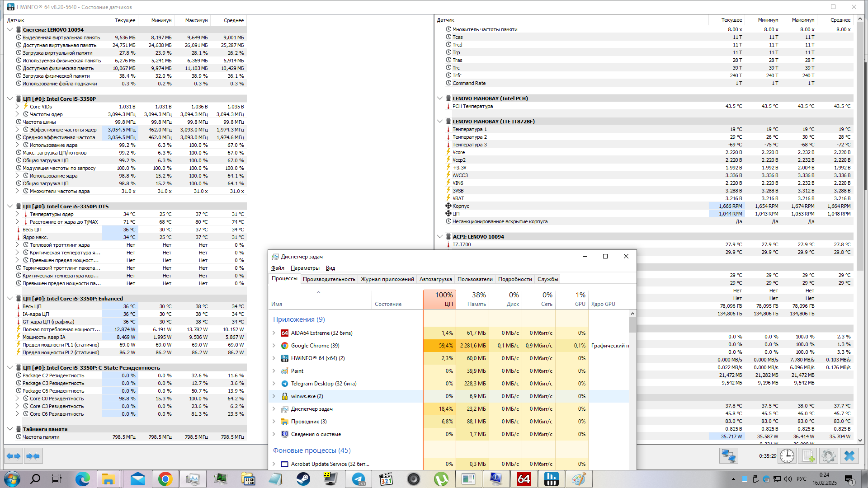Expand the 'Проводник (3)' process group
This screenshot has height=488, width=868.
tap(274, 422)
